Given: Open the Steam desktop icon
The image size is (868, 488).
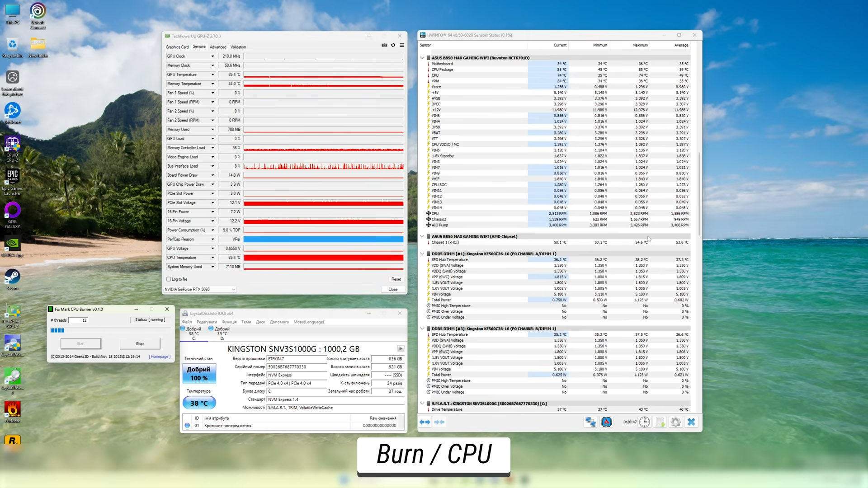Looking at the screenshot, I should (12, 280).
